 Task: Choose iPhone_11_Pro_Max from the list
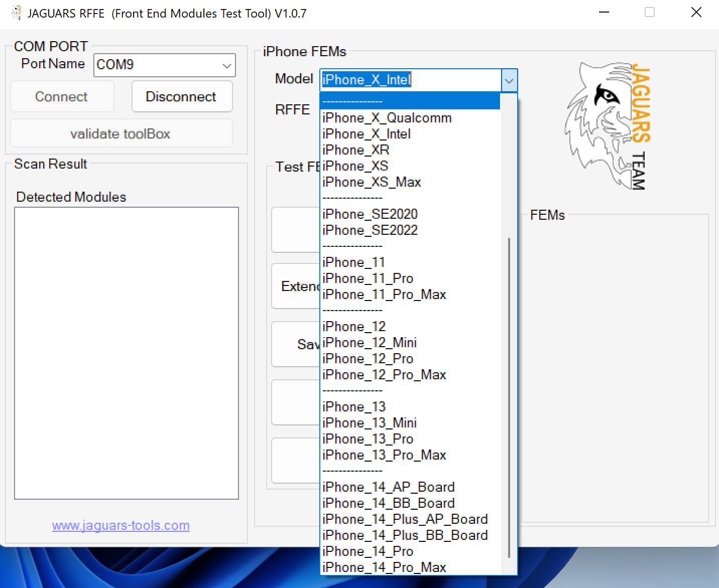click(411, 295)
